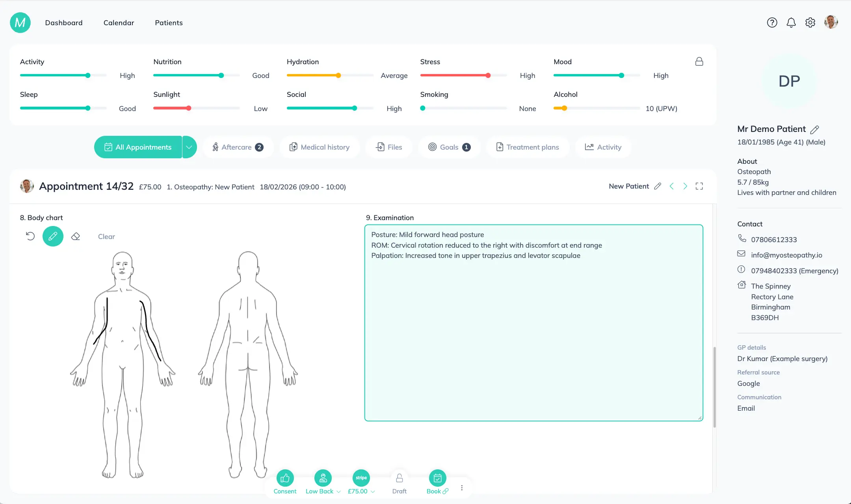Toggle the Draft status lock
The image size is (851, 504).
pyautogui.click(x=399, y=478)
